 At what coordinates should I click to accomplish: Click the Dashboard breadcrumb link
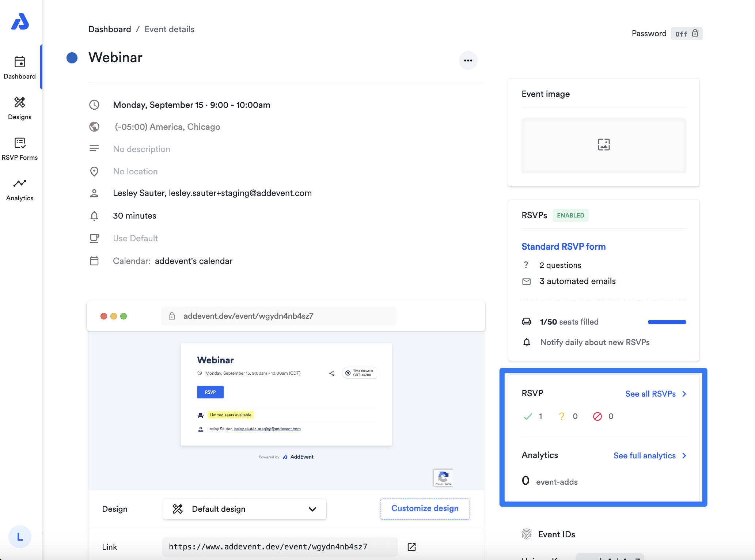110,29
